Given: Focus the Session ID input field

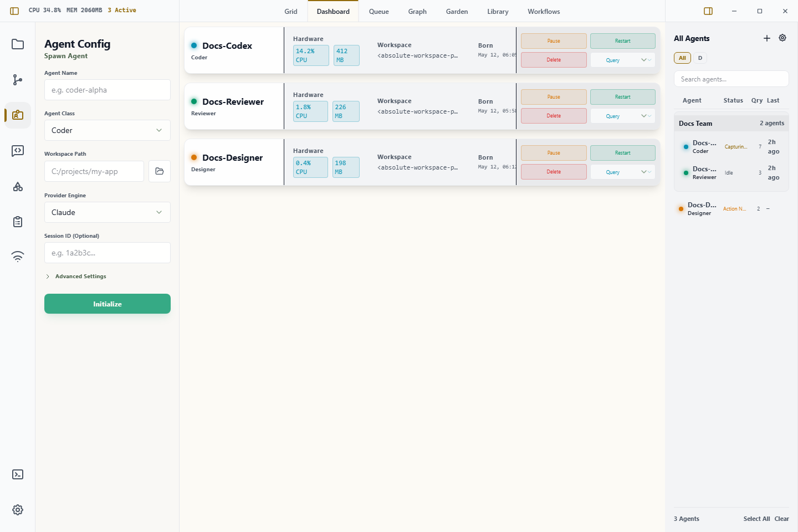Looking at the screenshot, I should 108,253.
